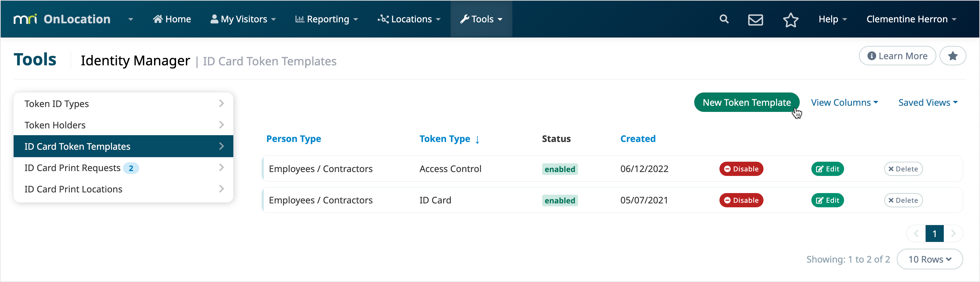Click chevron next to Token Holders
This screenshot has width=980, height=282.
(x=221, y=125)
